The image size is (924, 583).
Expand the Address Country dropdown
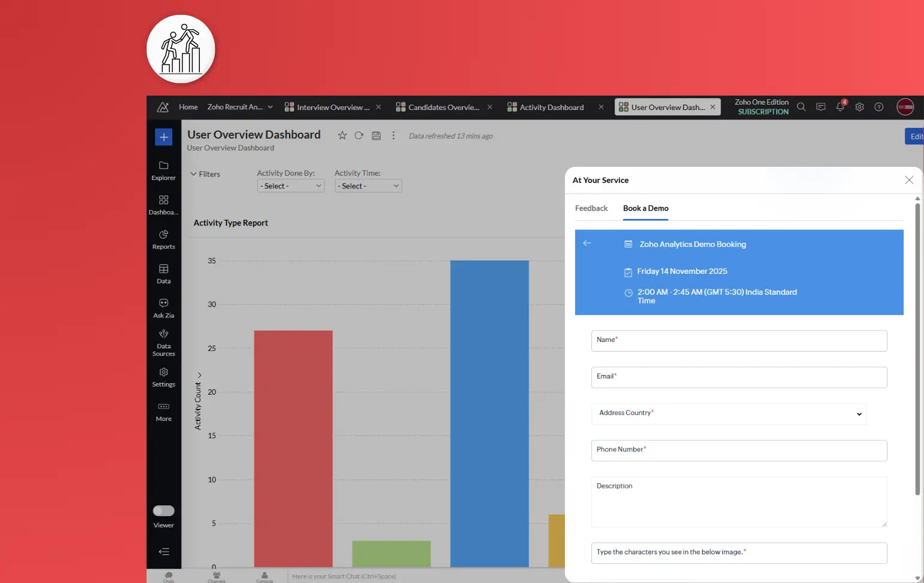tap(729, 414)
